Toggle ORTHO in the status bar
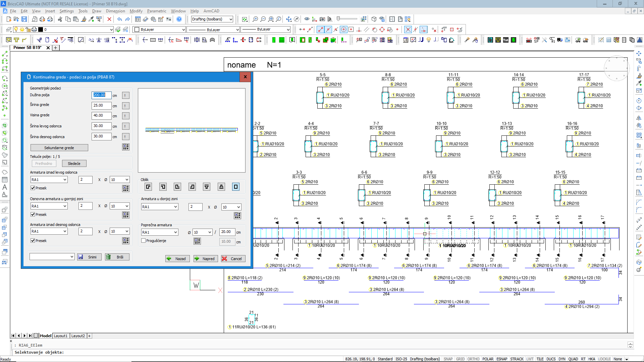Screen dimensions: 644x362 473,359
